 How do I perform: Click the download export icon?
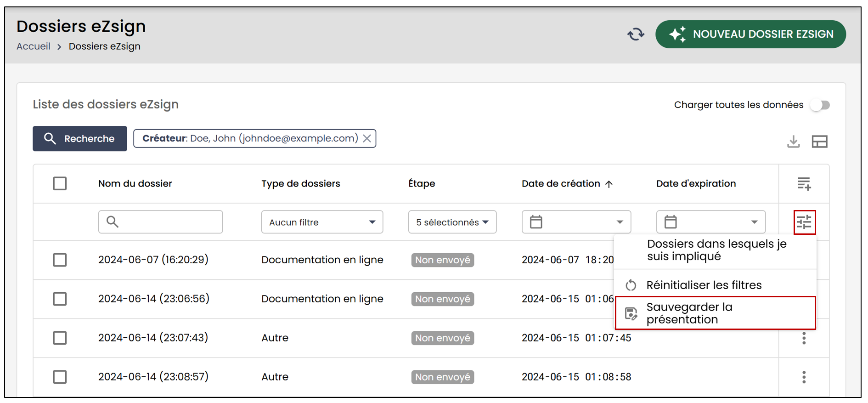(x=793, y=142)
